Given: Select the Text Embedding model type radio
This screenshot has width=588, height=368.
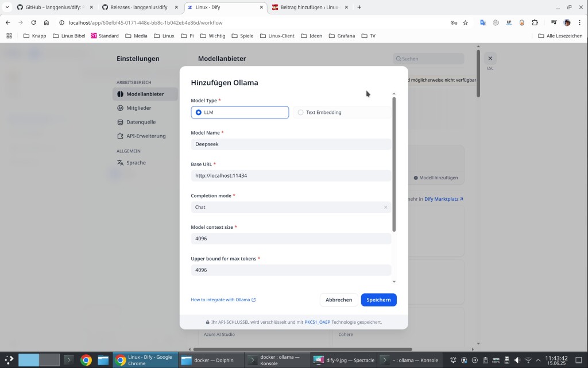Looking at the screenshot, I should click(x=342, y=112).
